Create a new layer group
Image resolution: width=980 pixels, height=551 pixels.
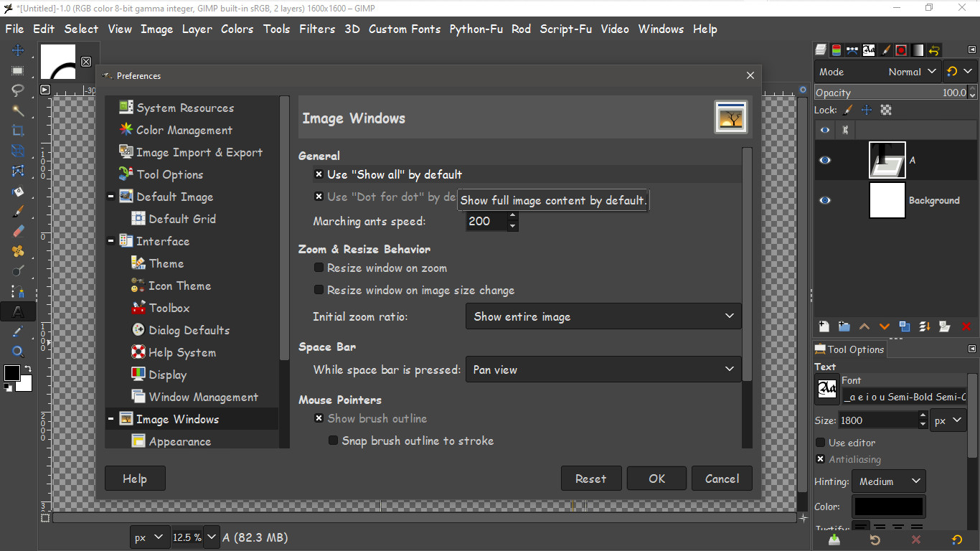pos(844,326)
